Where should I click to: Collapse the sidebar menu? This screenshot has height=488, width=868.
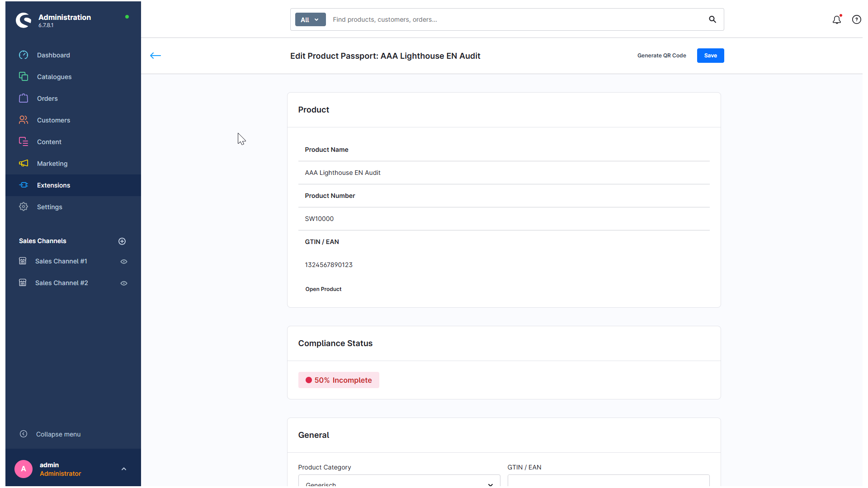tap(58, 434)
